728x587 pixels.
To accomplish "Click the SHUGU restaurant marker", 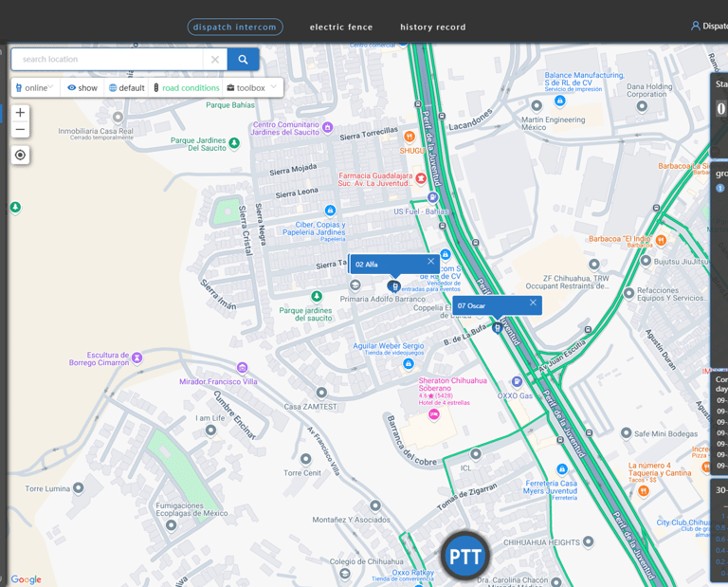I will point(409,137).
